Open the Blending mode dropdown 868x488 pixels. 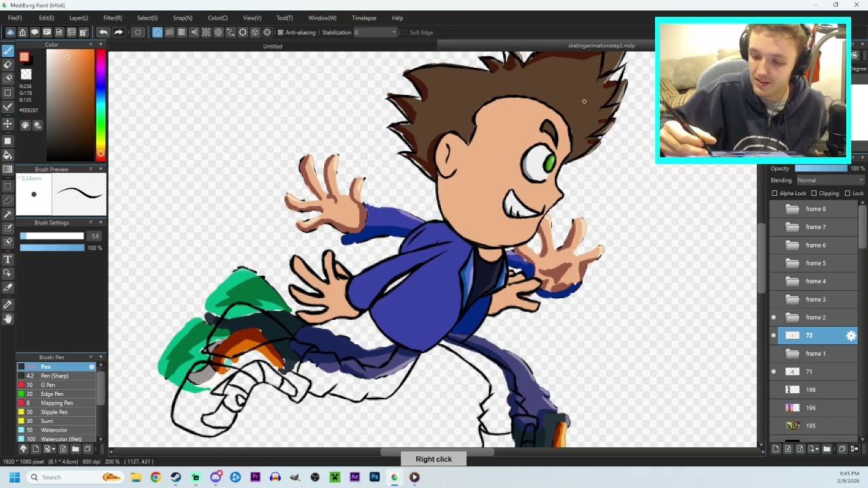831,180
